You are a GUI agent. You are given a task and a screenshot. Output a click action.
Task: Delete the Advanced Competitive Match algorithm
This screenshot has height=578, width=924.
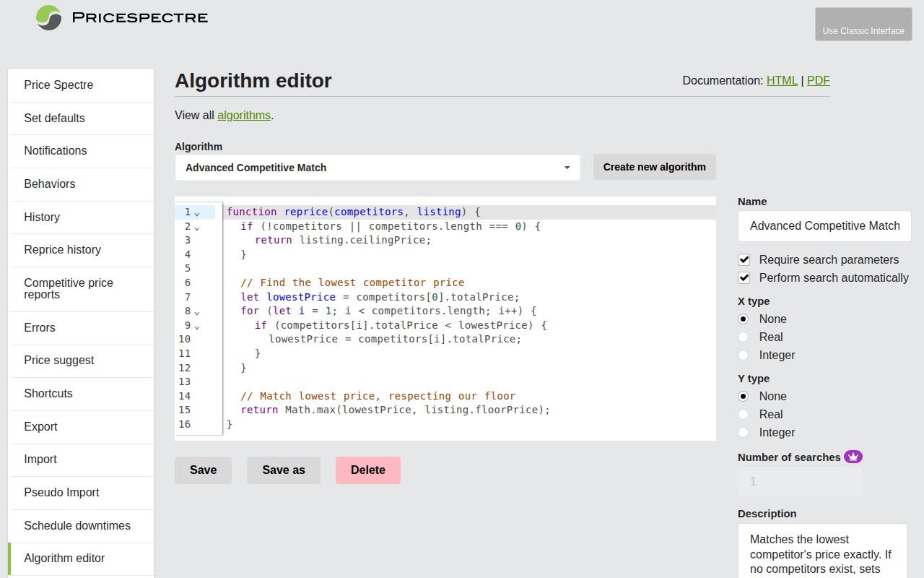point(368,470)
